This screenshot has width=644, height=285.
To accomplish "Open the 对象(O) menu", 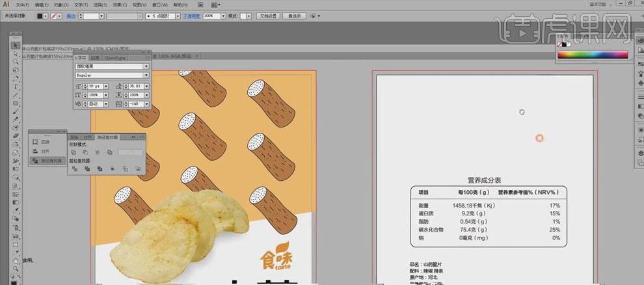I will (x=62, y=5).
